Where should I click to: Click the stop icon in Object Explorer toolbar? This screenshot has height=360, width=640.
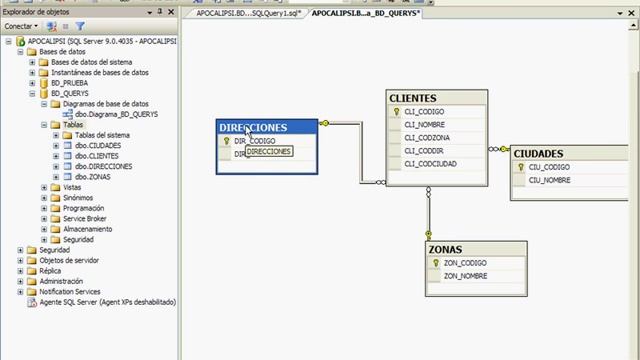tap(66, 27)
